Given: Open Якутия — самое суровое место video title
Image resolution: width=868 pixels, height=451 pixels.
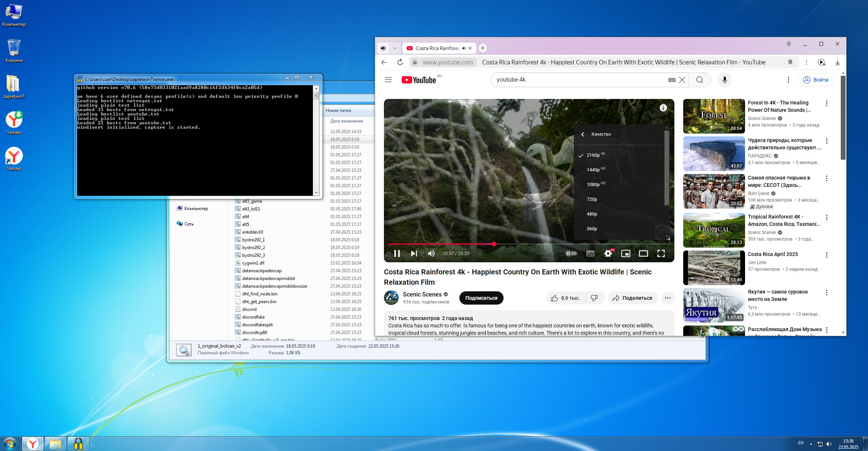Looking at the screenshot, I should point(777,295).
